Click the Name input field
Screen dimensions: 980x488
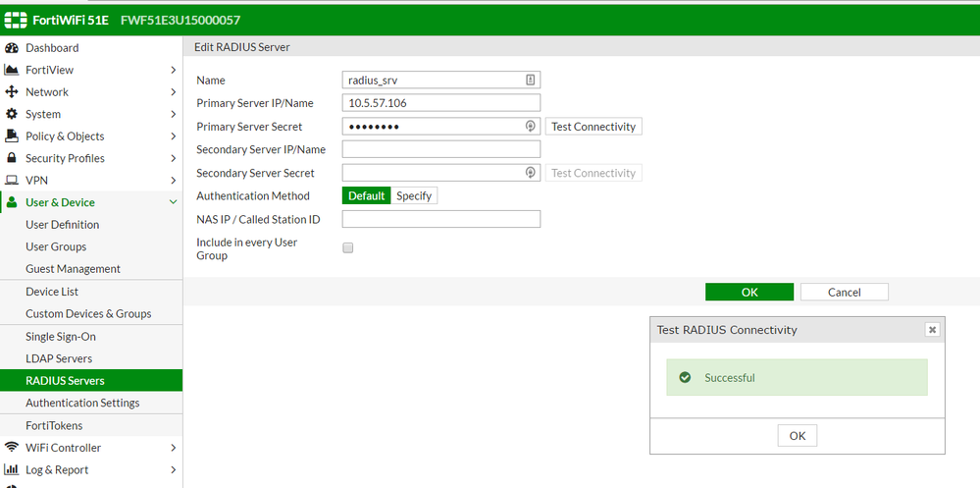[x=441, y=80]
